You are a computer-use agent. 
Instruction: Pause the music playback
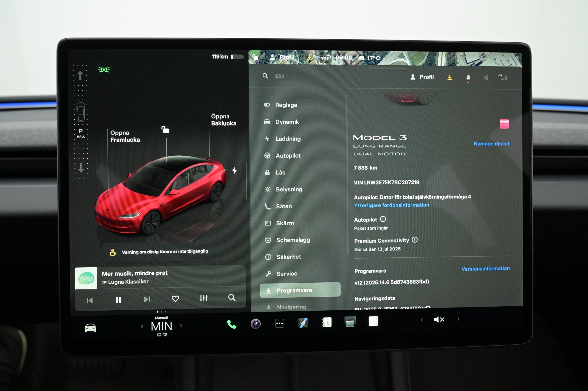point(119,300)
